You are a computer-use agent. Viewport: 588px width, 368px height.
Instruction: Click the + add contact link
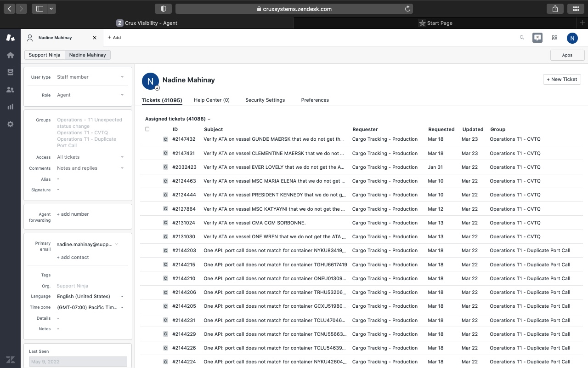pyautogui.click(x=73, y=258)
